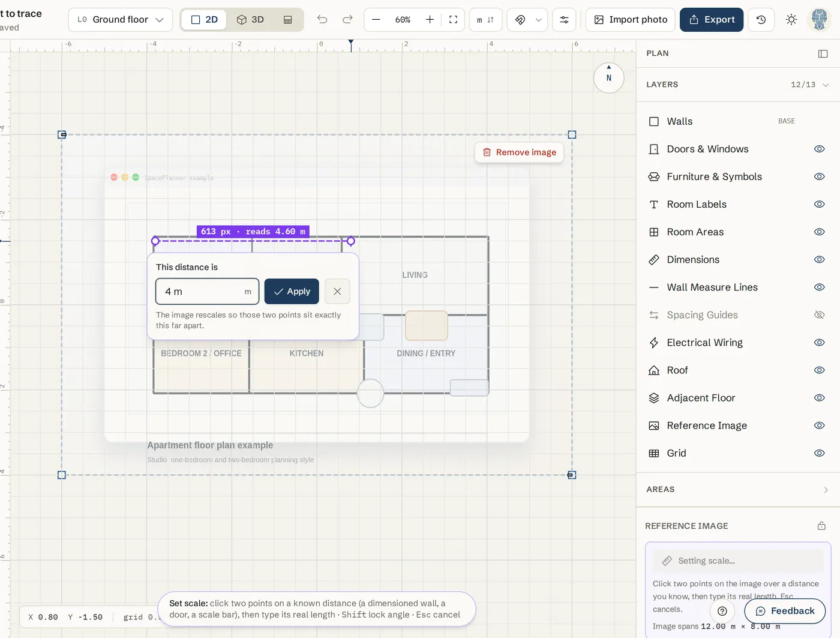Undo the last action
840x638 pixels.
(x=322, y=20)
